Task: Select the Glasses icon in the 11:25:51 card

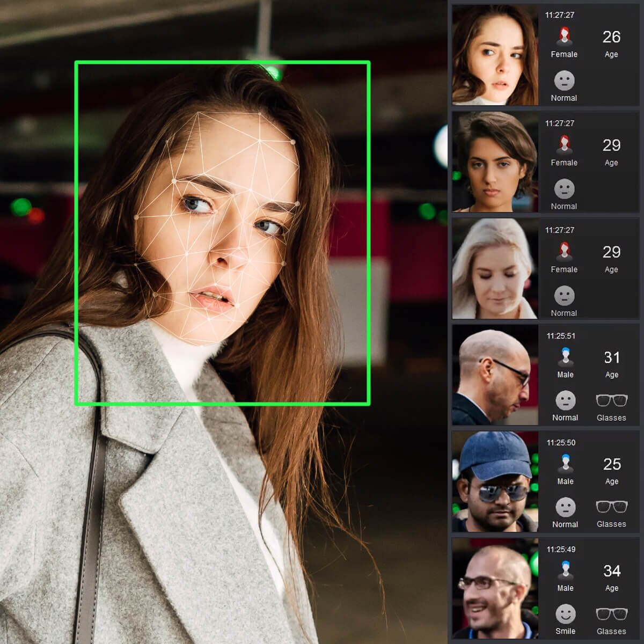Action: (611, 400)
